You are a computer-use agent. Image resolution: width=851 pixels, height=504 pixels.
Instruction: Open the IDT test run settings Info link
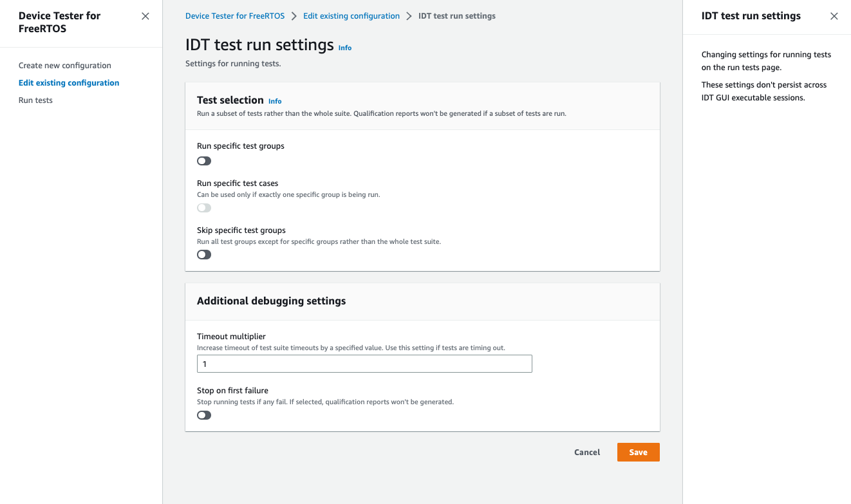tap(344, 47)
